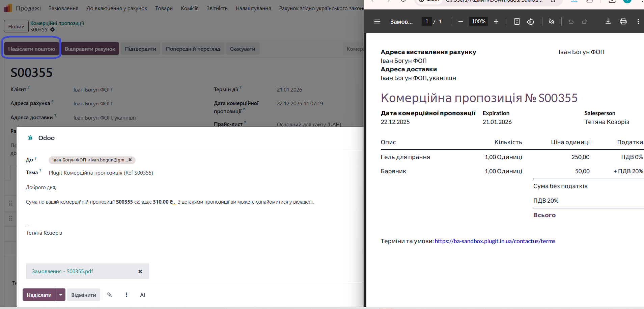Image resolution: width=644 pixels, height=309 pixels.
Task: Remove the Замовлення - S00355.pdf attachment
Action: click(x=140, y=272)
